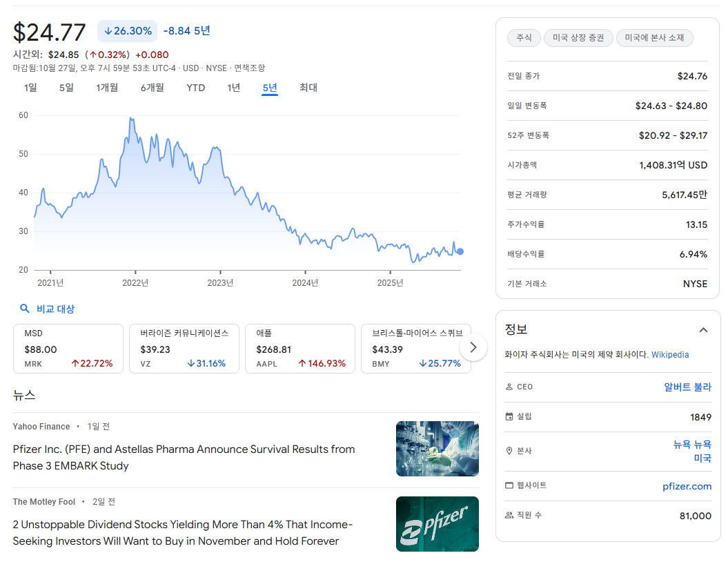Click the 배당수익률 value 6.94%
Viewport: 728px width, 562px height.
click(693, 255)
